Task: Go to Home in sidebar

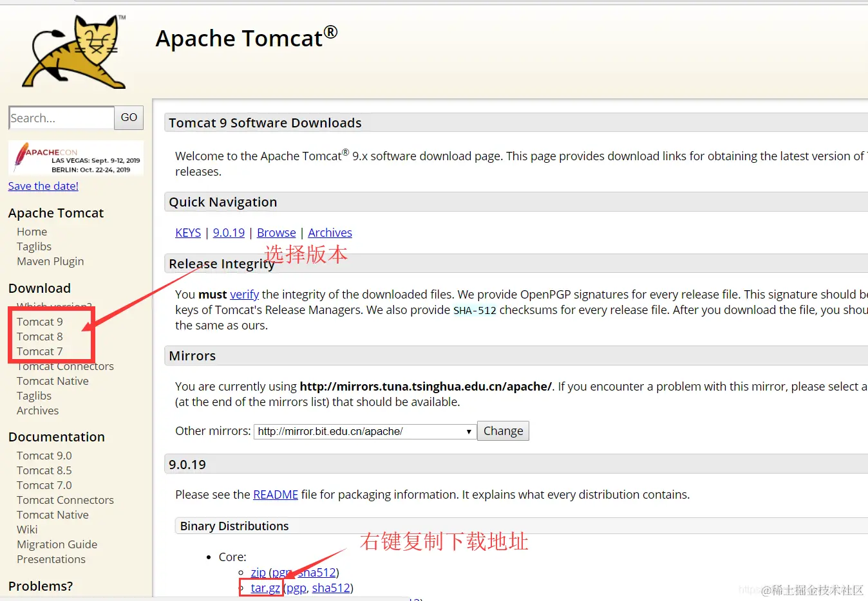Action: tap(32, 232)
